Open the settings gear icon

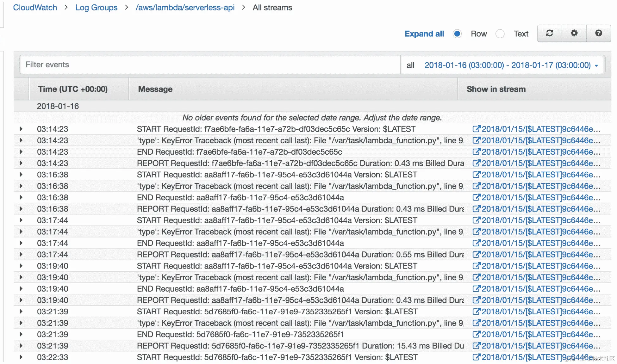click(574, 33)
